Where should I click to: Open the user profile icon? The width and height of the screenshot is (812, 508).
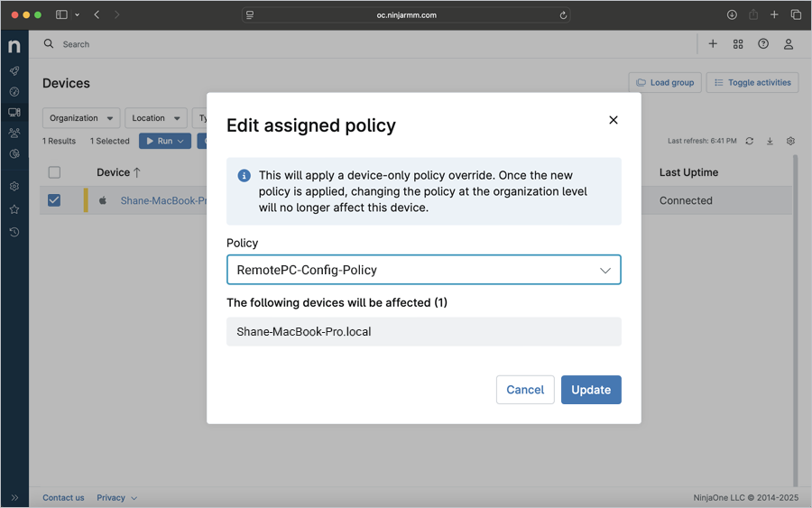coord(789,44)
